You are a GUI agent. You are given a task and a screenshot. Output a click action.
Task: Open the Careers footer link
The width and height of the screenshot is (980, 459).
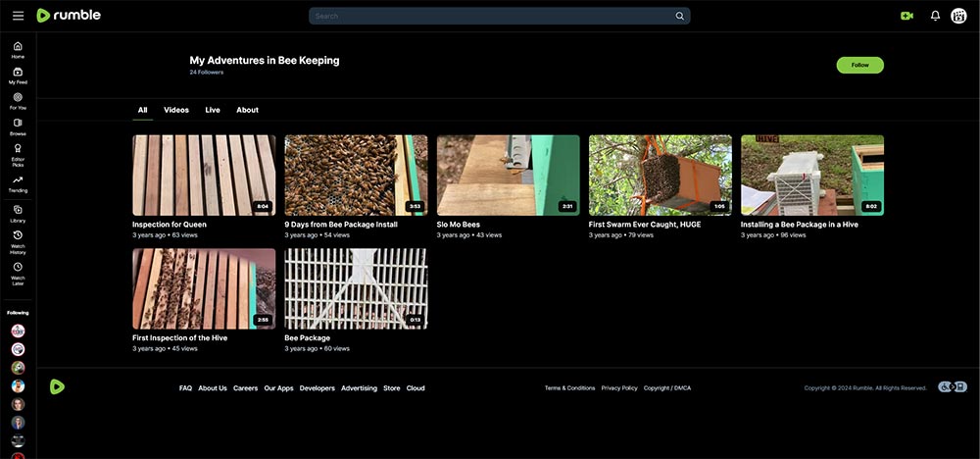click(x=246, y=388)
